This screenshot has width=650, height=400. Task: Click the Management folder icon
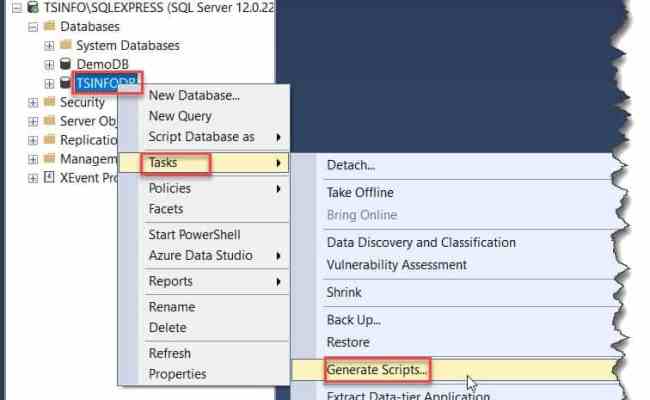49,159
